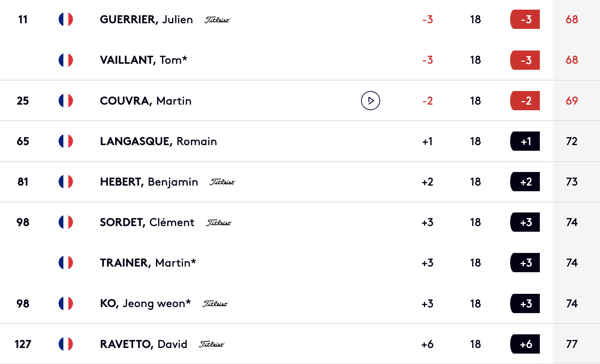Click the Titleist logo next to Jeong weon Ko

coord(215,304)
